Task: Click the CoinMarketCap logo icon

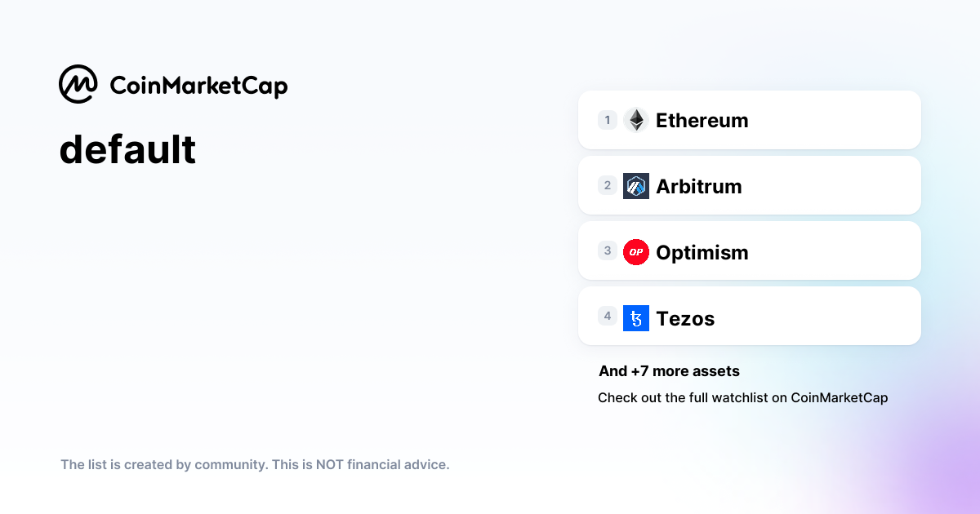Action: (78, 84)
